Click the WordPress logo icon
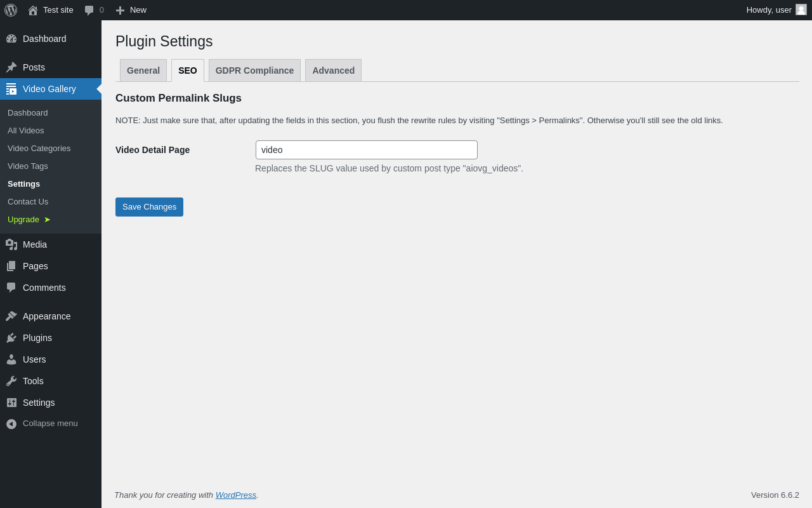 [x=11, y=10]
